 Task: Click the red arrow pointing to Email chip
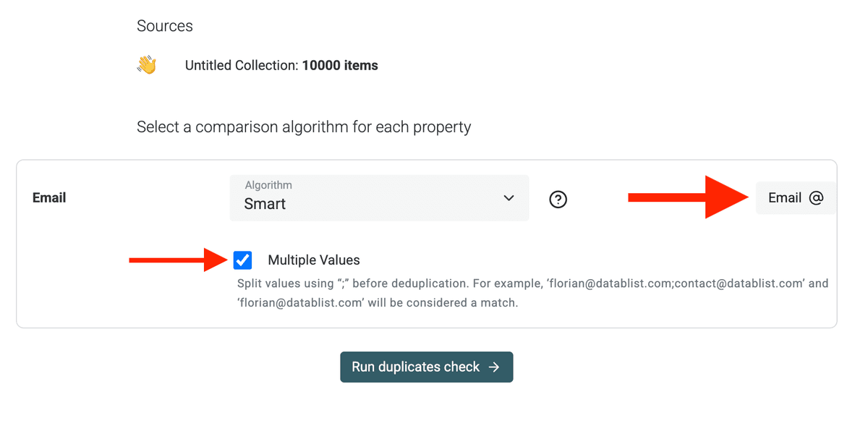point(688,197)
